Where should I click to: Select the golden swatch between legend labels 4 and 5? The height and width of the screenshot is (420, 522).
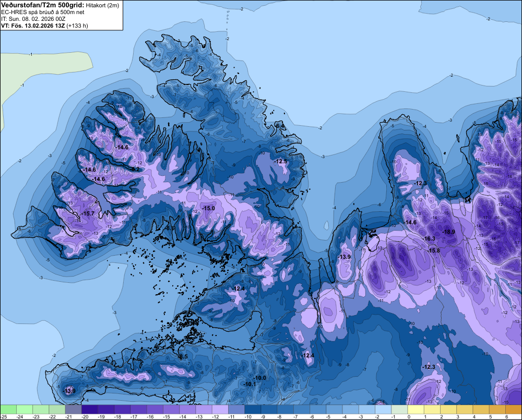pyautogui.click(x=481, y=409)
